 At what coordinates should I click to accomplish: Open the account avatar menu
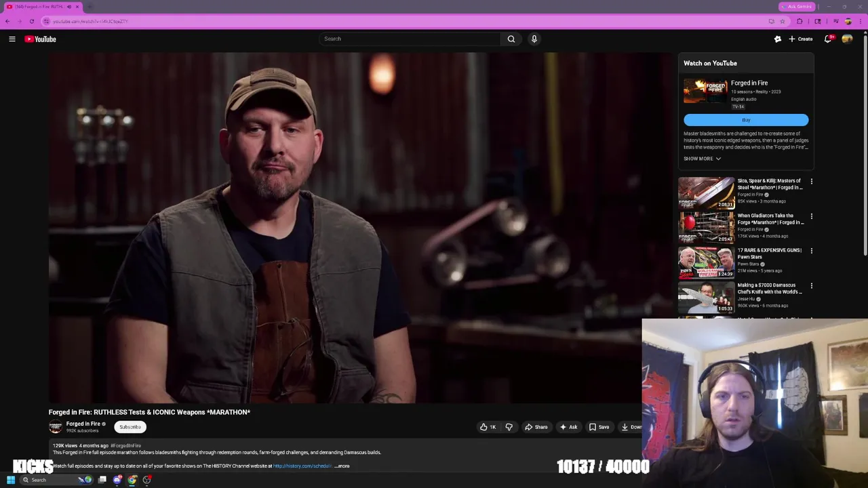coord(847,39)
